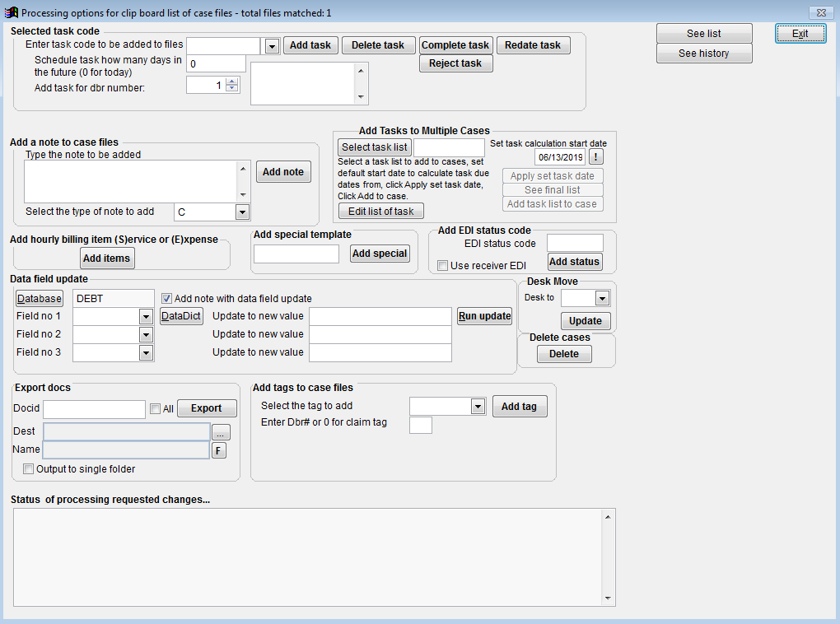This screenshot has width=840, height=624.
Task: Click the start date field 06/13/2019
Action: (560, 157)
